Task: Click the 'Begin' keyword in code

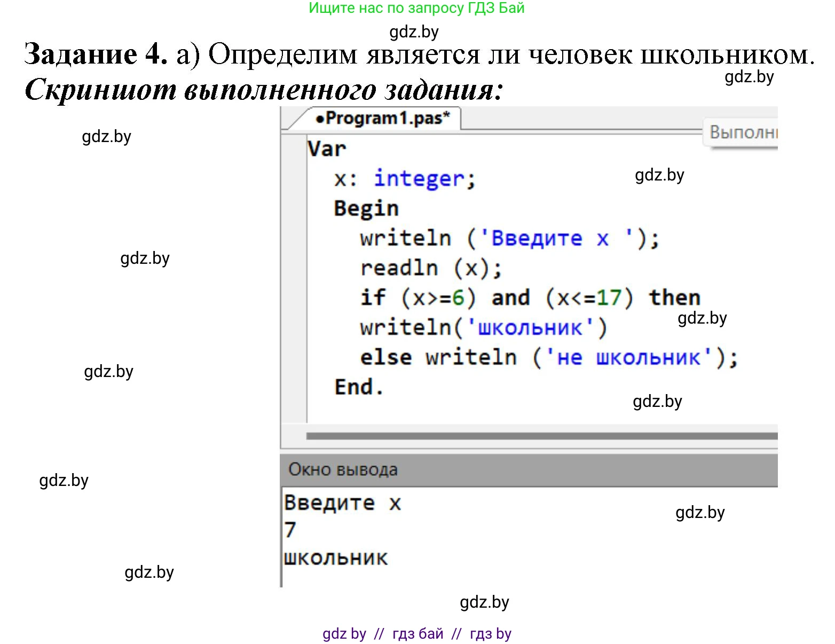Action: coord(366,208)
